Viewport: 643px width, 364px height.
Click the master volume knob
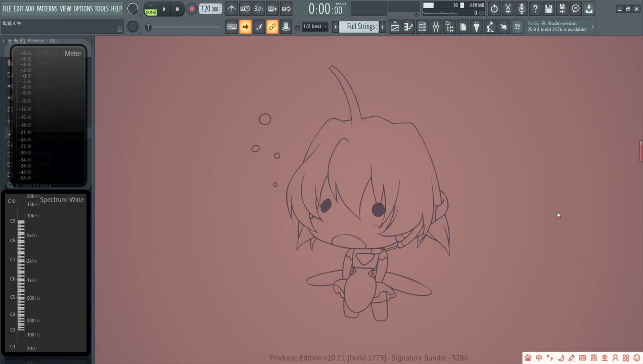pos(132,9)
